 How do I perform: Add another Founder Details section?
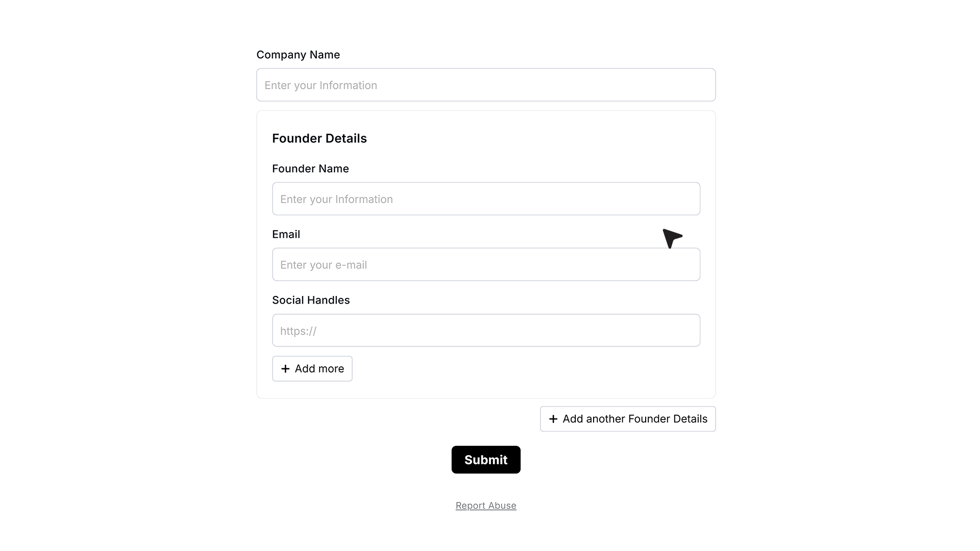[628, 419]
